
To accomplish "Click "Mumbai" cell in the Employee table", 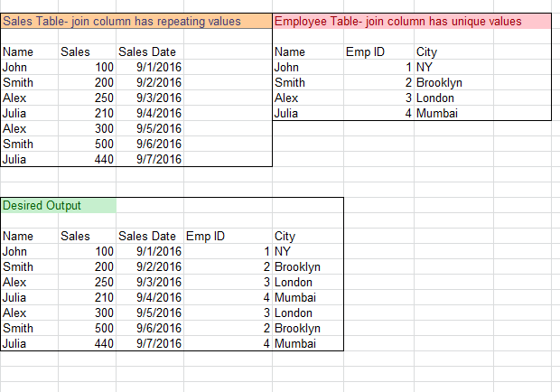I will pos(436,113).
